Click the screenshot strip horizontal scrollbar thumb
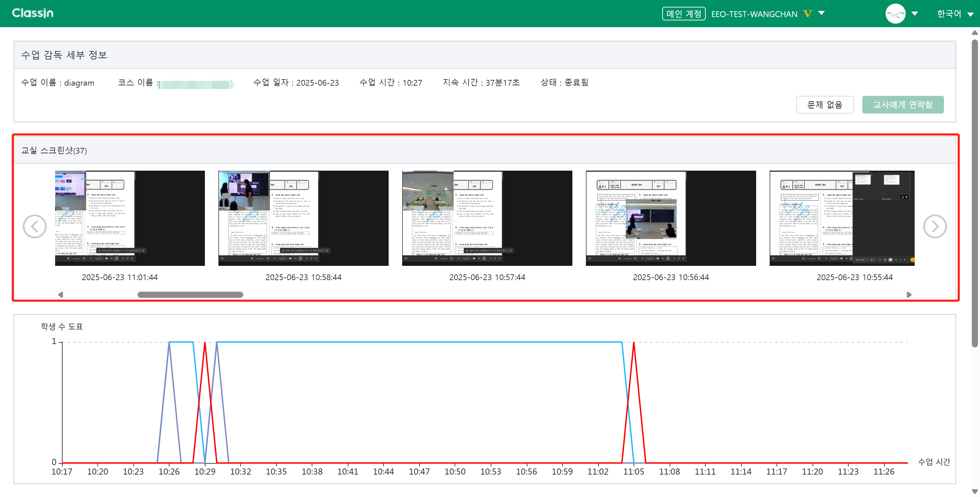Viewport: 980px width, 497px height. (190, 294)
